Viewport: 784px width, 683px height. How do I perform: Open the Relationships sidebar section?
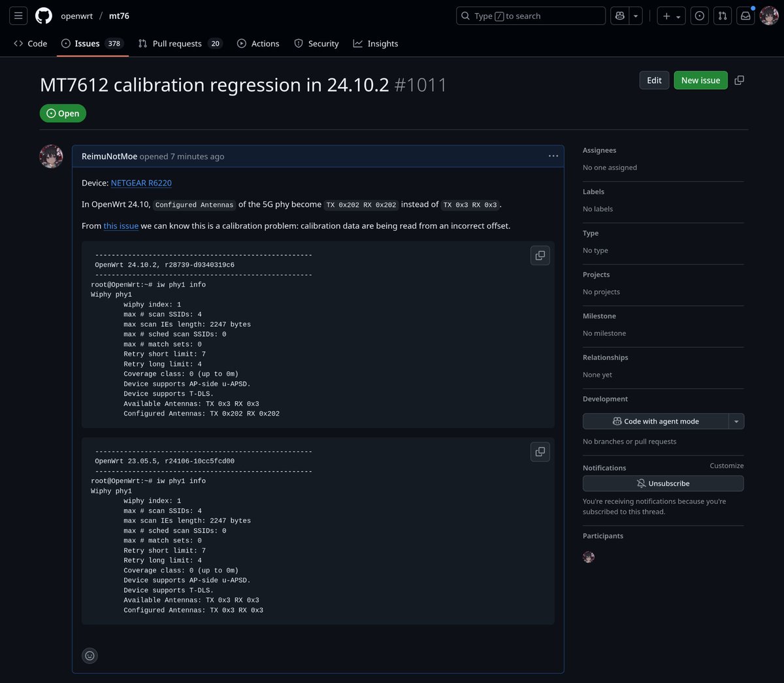pos(605,358)
